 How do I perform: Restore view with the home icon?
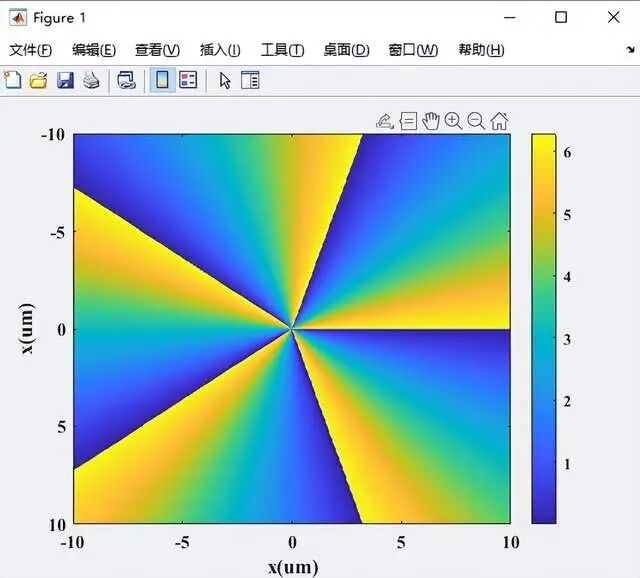coord(499,121)
